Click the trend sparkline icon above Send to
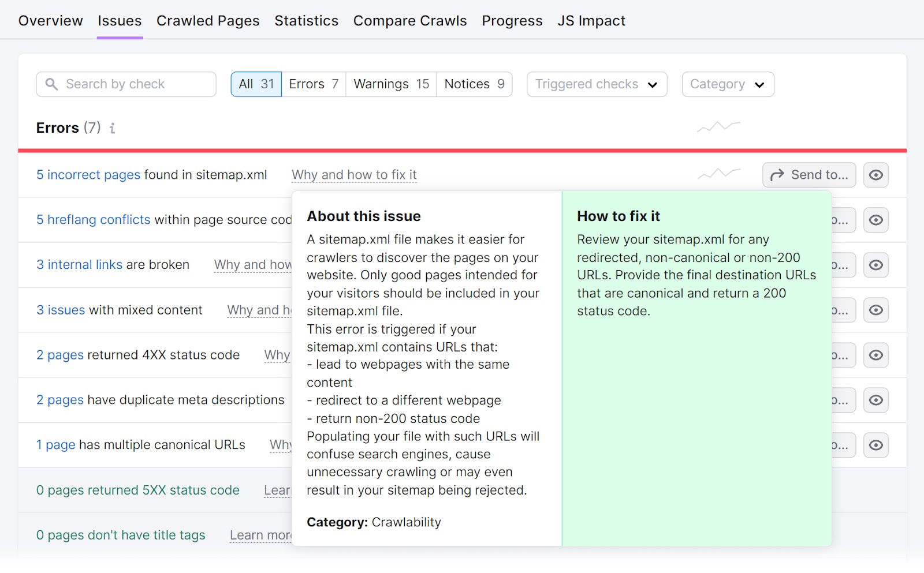This screenshot has height=573, width=924. tap(718, 126)
